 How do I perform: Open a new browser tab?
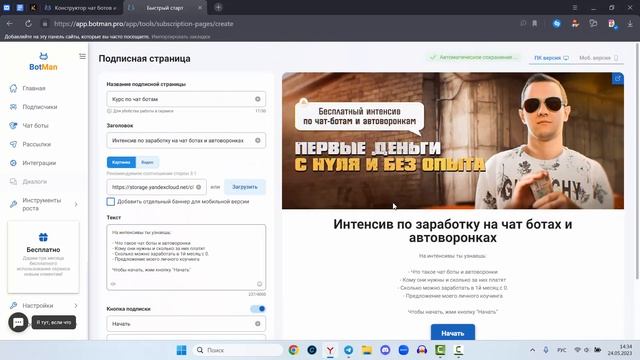tap(218, 7)
